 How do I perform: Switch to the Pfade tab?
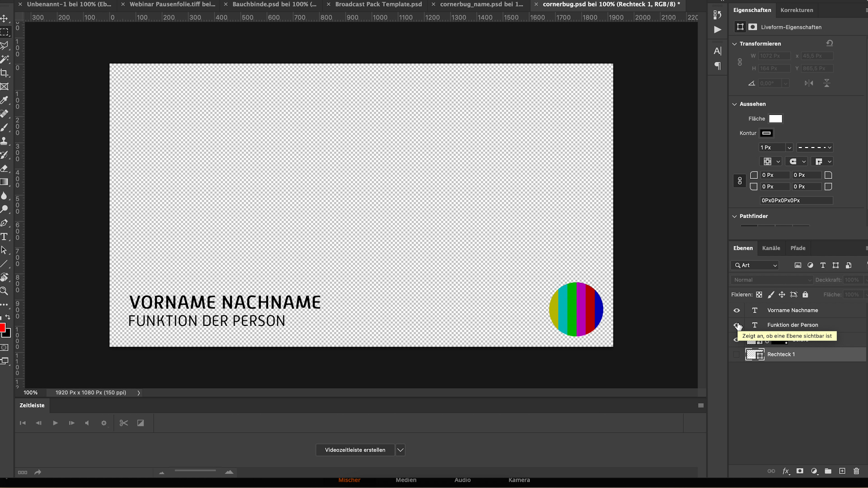point(798,248)
